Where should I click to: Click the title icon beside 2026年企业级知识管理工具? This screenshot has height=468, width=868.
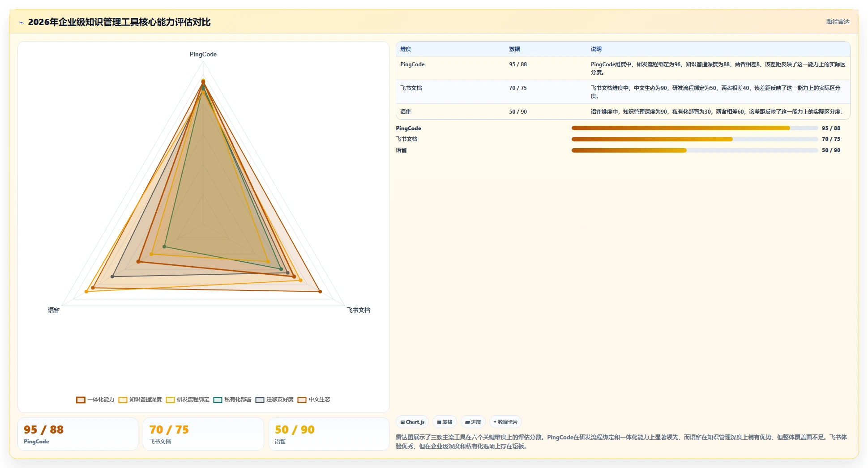[x=21, y=22]
